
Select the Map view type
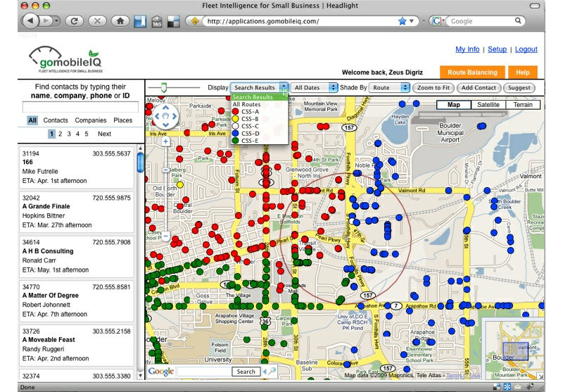tap(454, 105)
